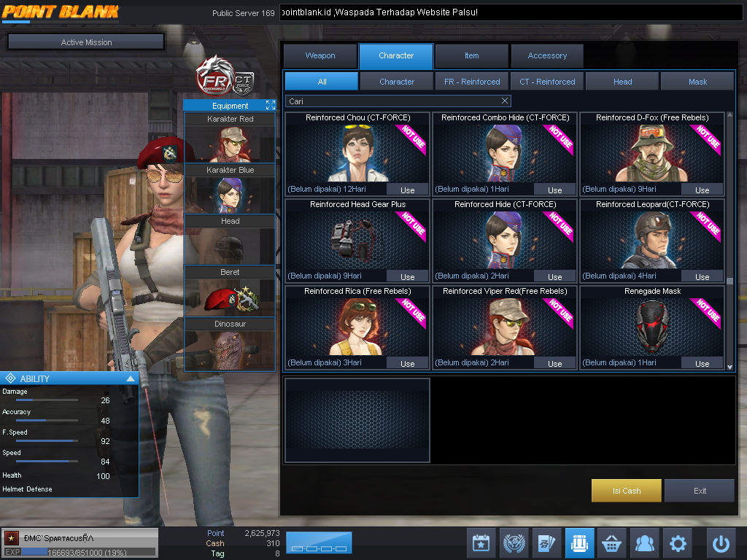Click the Point Blank logo
The image size is (747, 560).
[x=60, y=12]
